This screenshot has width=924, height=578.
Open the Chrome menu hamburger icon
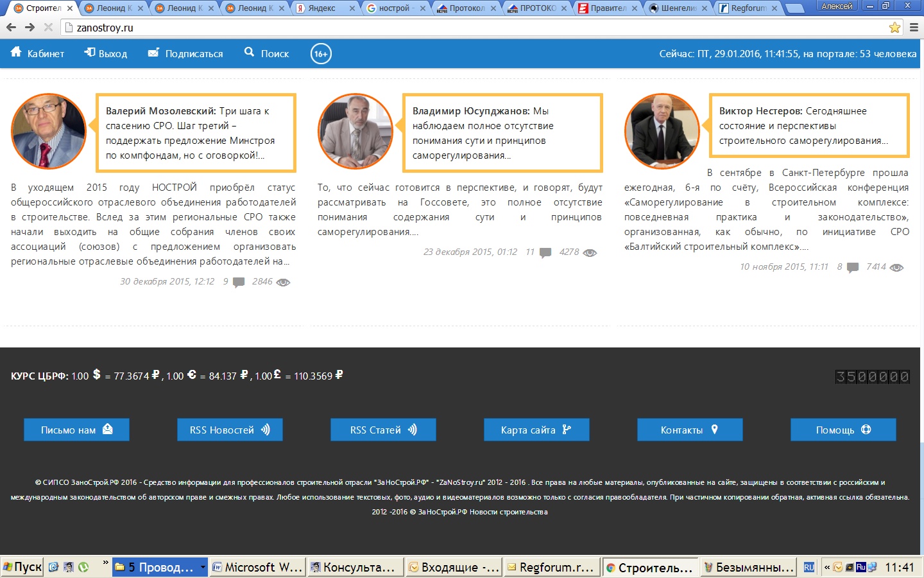click(914, 28)
